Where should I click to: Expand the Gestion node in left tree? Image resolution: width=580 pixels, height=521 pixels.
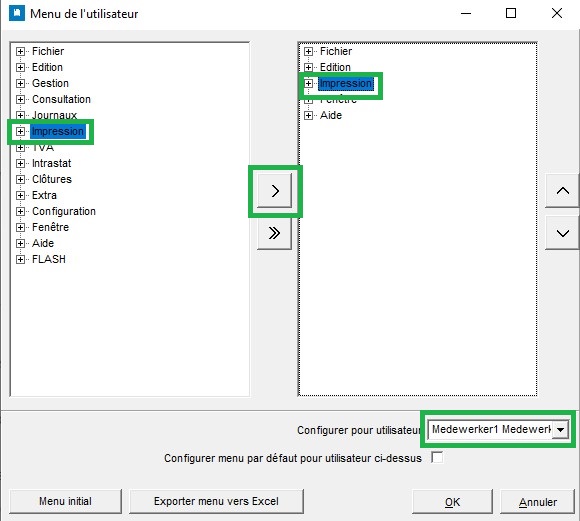tap(20, 83)
